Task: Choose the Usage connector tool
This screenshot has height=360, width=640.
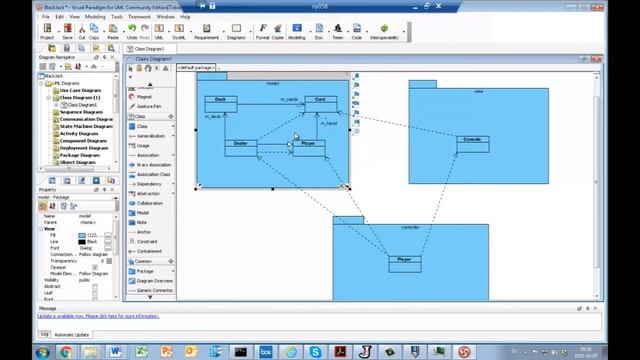Action: (140, 145)
